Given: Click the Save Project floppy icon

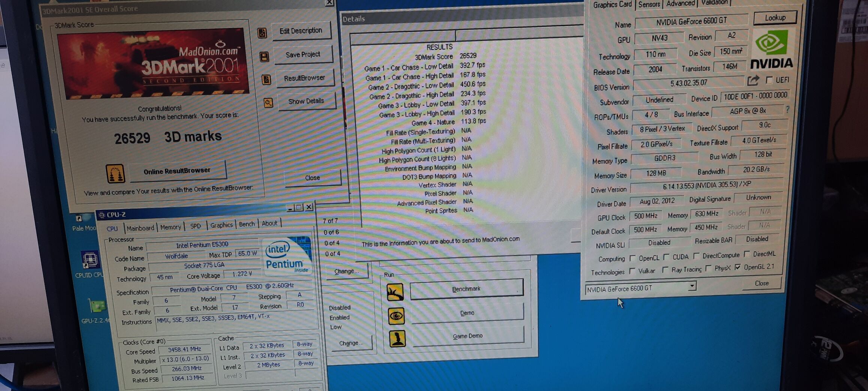Looking at the screenshot, I should (264, 57).
